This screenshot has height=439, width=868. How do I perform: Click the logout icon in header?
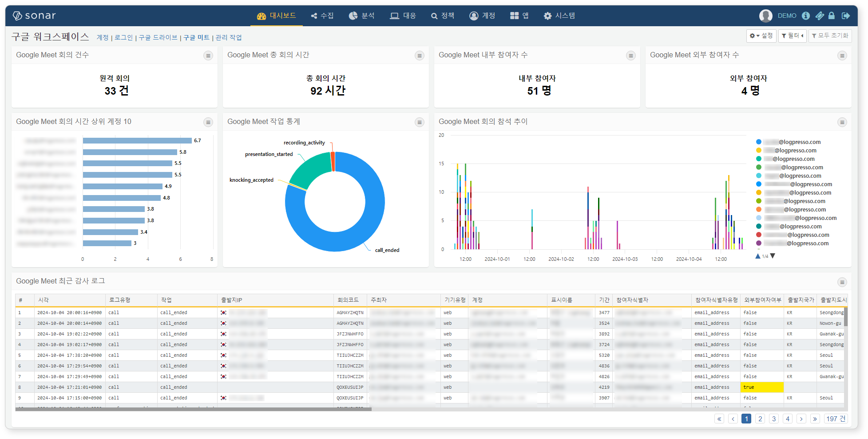(x=846, y=16)
